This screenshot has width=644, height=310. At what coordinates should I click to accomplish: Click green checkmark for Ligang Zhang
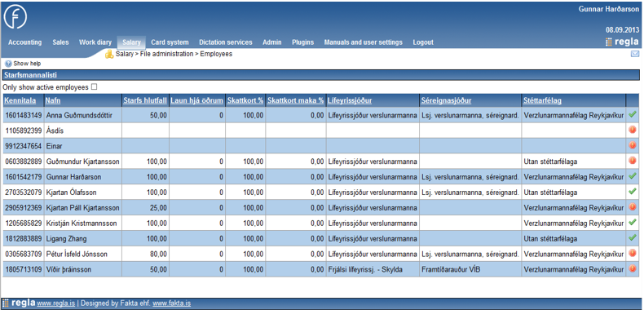[633, 238]
